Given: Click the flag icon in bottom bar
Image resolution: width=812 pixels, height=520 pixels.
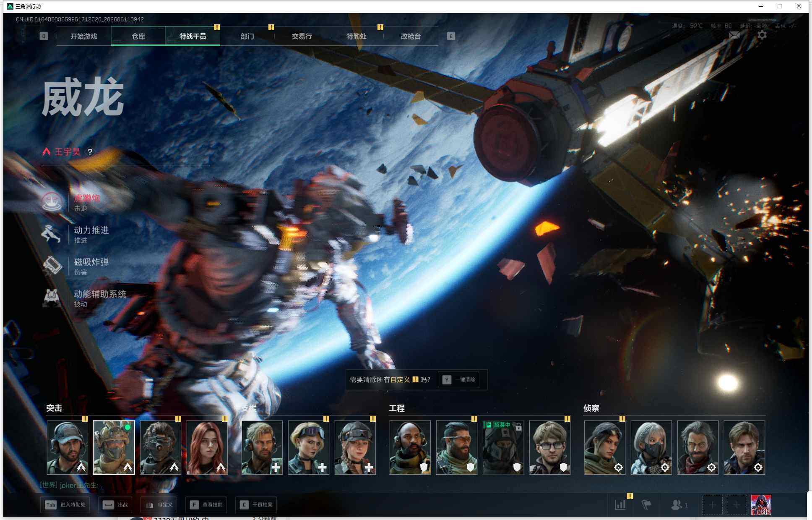Looking at the screenshot, I should (646, 505).
